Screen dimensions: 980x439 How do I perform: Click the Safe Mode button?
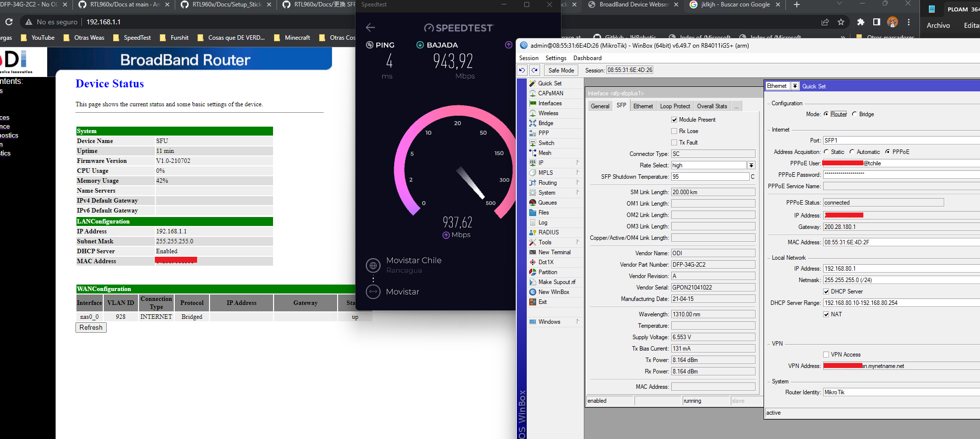pos(561,71)
